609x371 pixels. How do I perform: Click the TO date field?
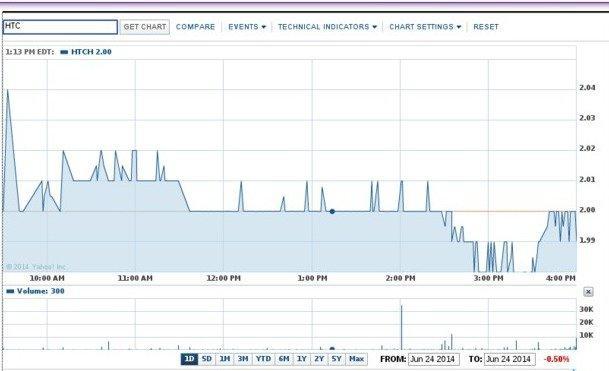[x=510, y=359]
